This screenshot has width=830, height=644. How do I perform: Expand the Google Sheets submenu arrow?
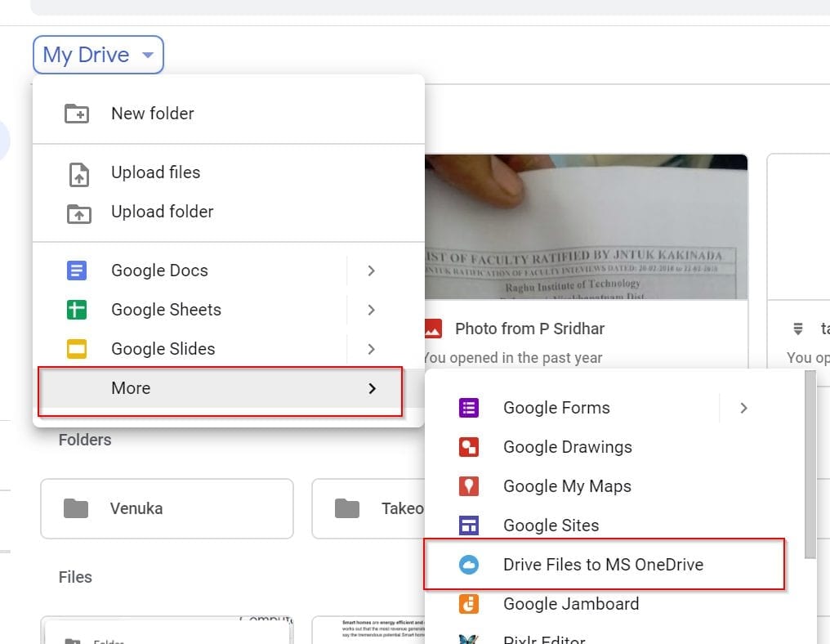(371, 310)
